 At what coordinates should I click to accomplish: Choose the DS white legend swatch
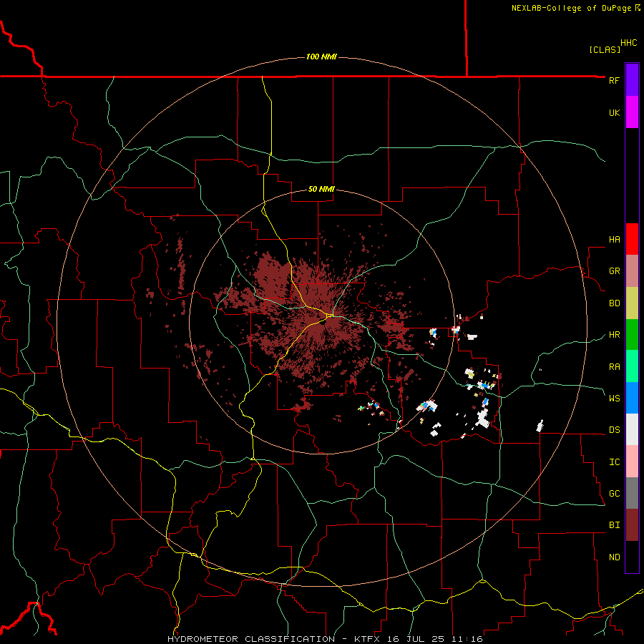click(632, 429)
